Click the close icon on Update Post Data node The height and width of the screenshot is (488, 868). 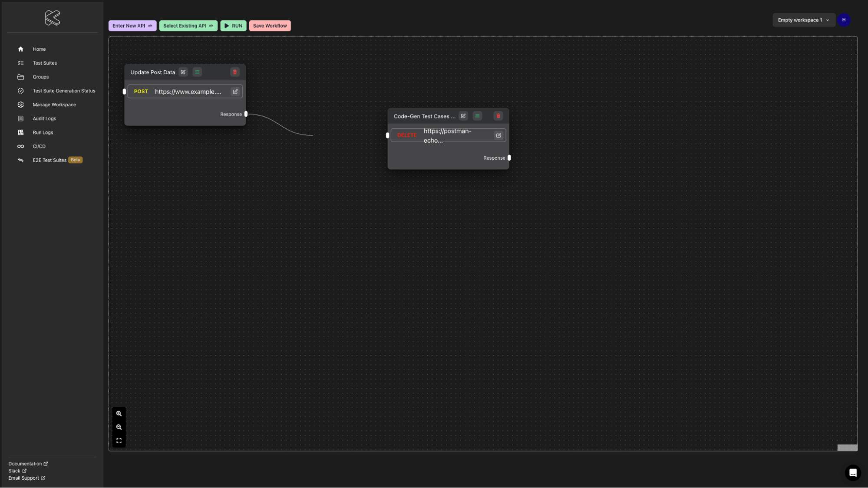pos(235,72)
